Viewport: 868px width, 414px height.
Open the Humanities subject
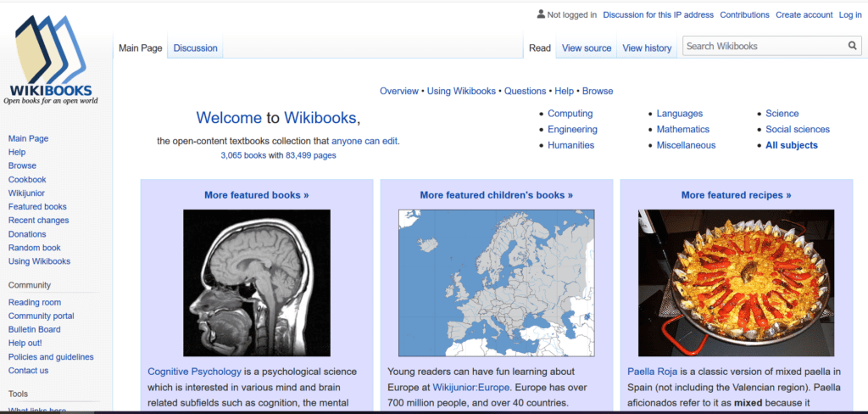(x=570, y=145)
